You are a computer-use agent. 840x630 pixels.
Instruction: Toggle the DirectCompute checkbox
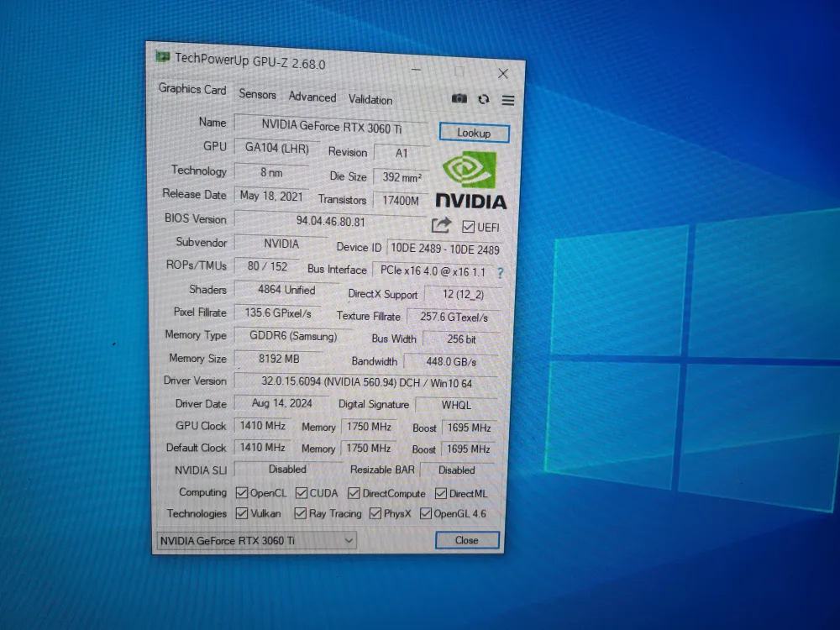tap(354, 493)
